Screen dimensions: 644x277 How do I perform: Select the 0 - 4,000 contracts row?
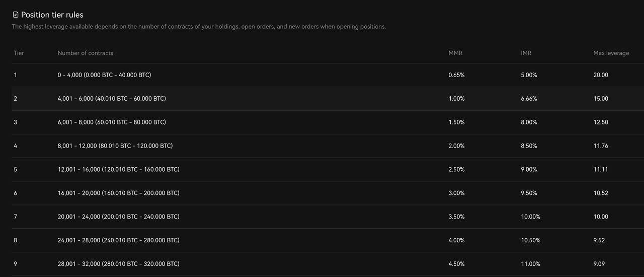click(x=104, y=75)
